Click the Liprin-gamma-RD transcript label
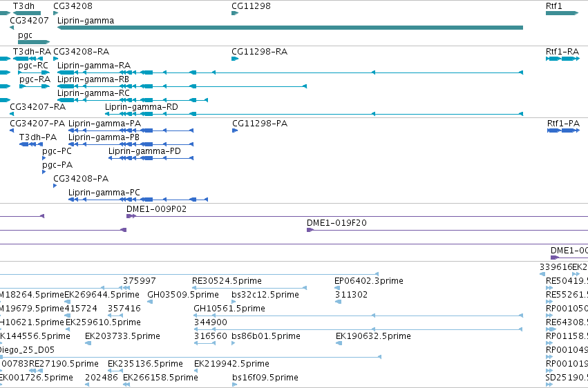Viewport: 588px width, 388px height. [142, 107]
